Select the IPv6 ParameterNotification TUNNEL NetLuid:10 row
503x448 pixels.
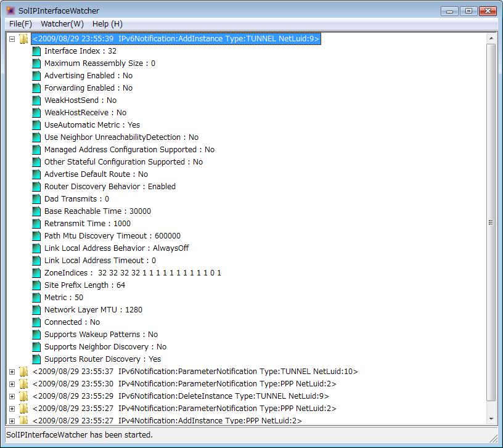point(195,372)
